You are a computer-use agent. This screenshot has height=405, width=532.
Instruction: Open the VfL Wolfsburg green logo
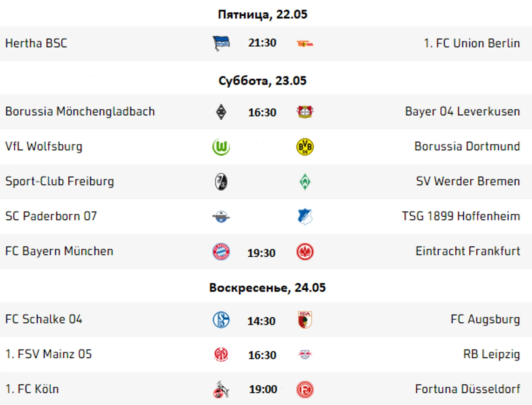[221, 147]
